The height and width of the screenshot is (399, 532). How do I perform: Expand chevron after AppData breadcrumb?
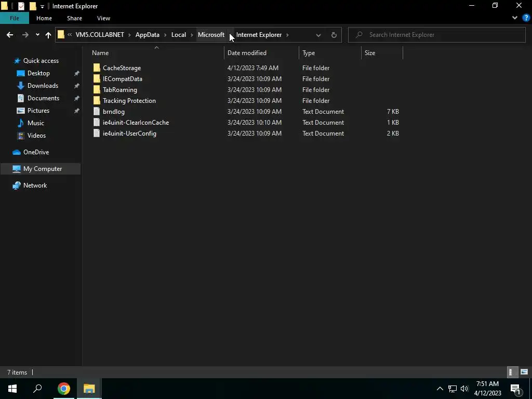(165, 35)
